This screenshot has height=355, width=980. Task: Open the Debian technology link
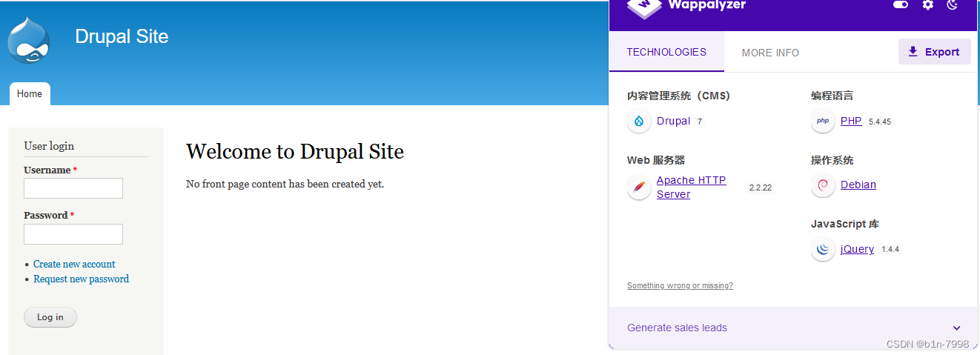click(858, 185)
